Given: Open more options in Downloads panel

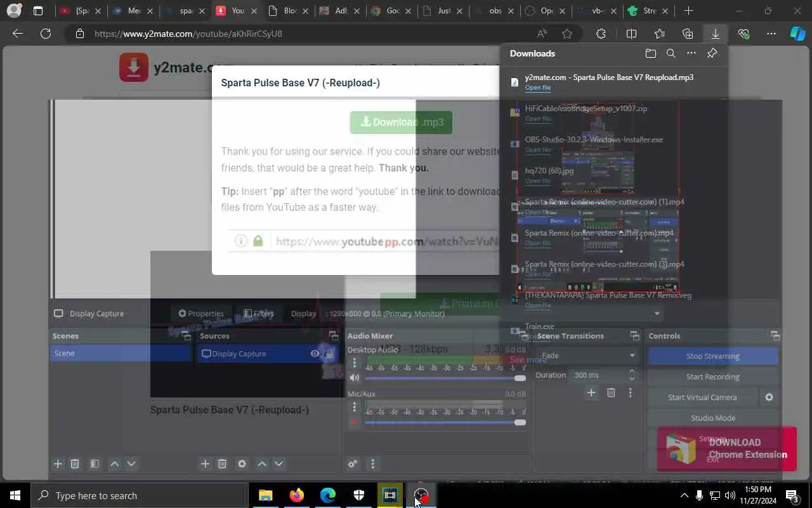Looking at the screenshot, I should pos(691,53).
